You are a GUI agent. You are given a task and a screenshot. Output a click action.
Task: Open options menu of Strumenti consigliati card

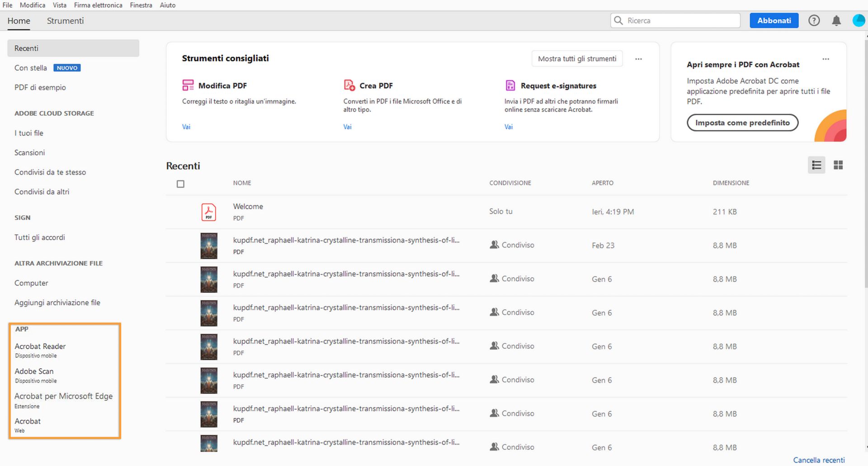pos(638,59)
